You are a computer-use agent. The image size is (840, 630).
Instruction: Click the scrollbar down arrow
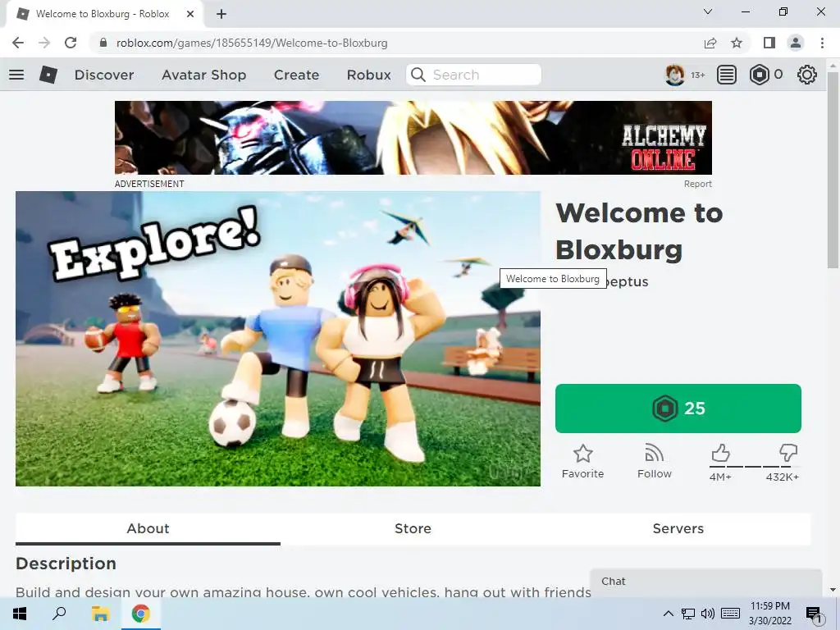[x=833, y=590]
